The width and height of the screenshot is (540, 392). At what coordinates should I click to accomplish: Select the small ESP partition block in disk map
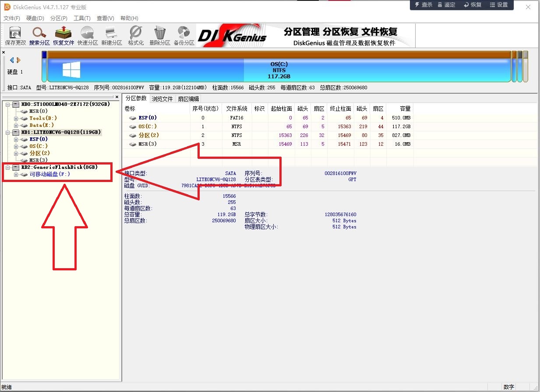tap(44, 66)
